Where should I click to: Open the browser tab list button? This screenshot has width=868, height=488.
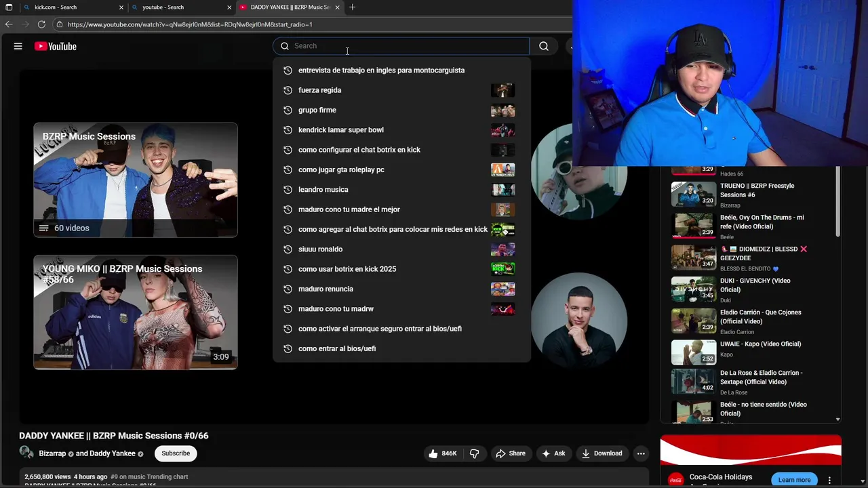(9, 7)
